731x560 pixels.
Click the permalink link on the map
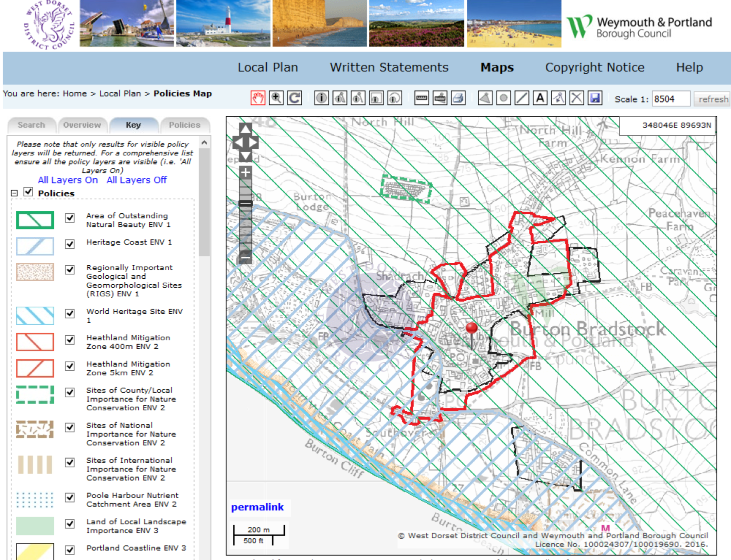(257, 507)
